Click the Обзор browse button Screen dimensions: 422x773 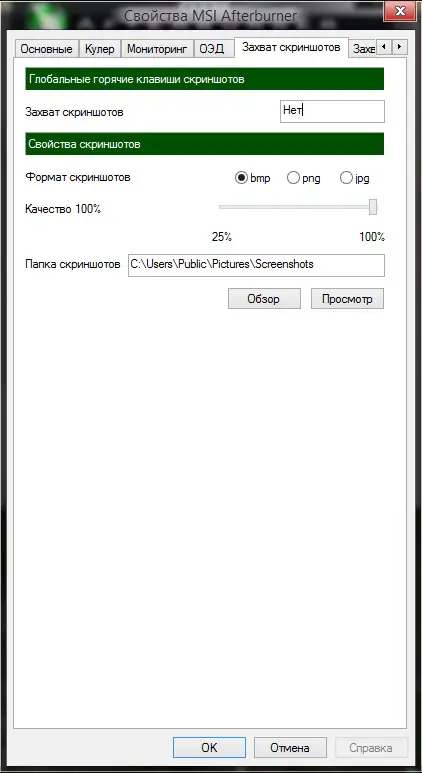pos(264,299)
